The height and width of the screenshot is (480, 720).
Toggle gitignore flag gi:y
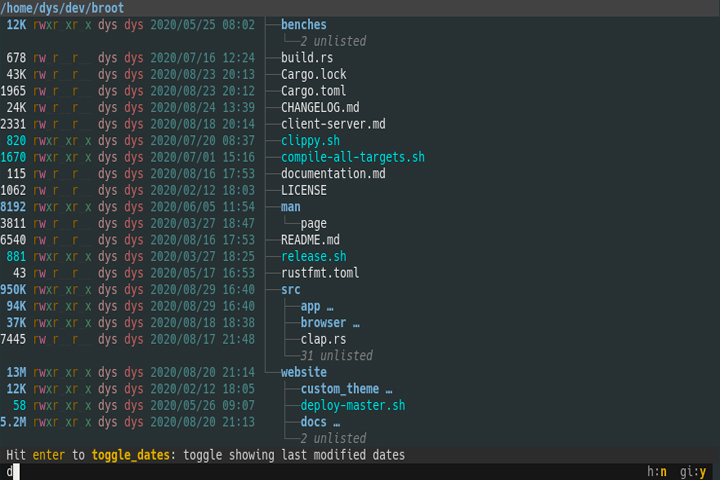[693, 472]
